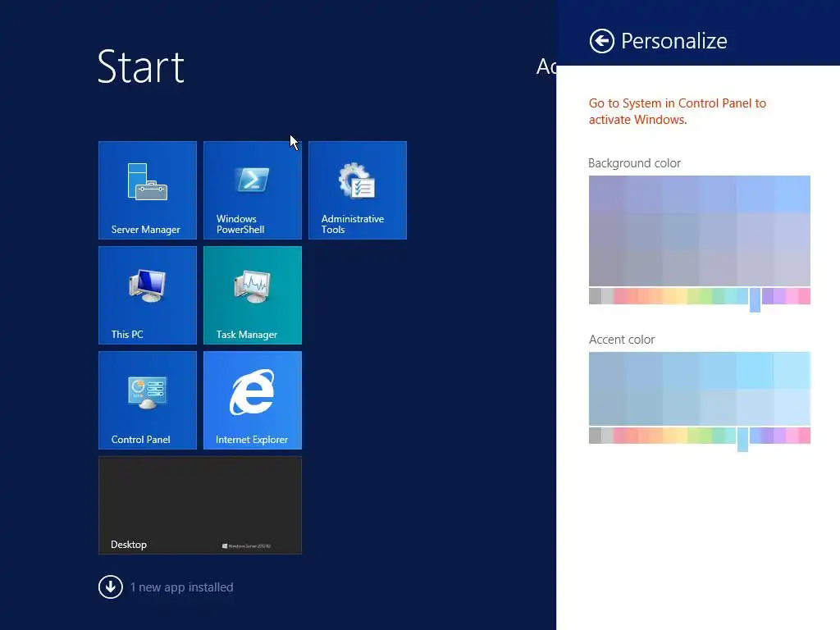Click the activate Windows message

pos(677,112)
